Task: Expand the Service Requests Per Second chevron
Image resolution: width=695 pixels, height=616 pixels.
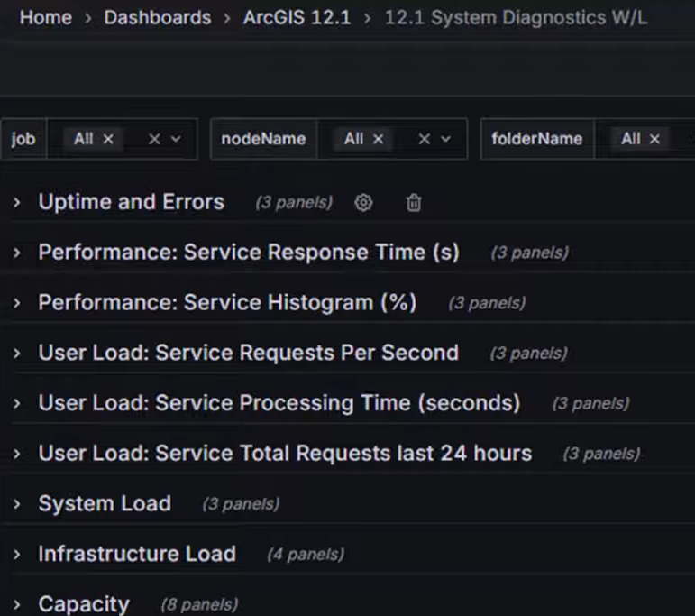Action: pos(17,354)
